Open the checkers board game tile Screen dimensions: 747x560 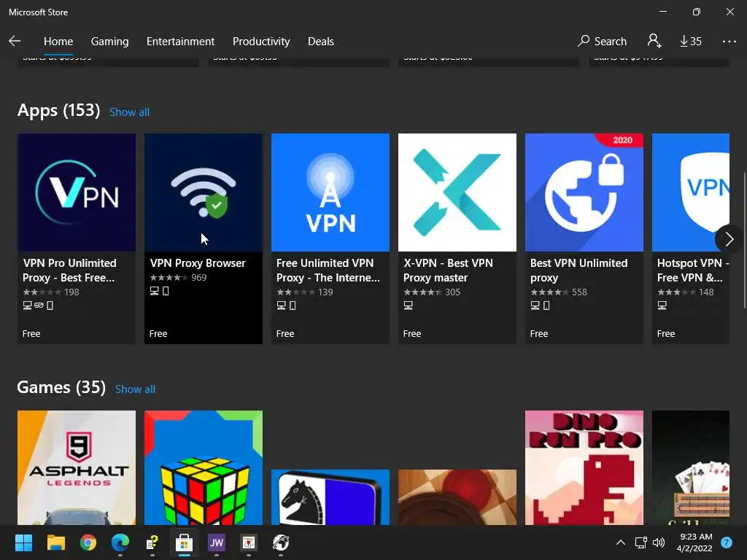(x=457, y=497)
